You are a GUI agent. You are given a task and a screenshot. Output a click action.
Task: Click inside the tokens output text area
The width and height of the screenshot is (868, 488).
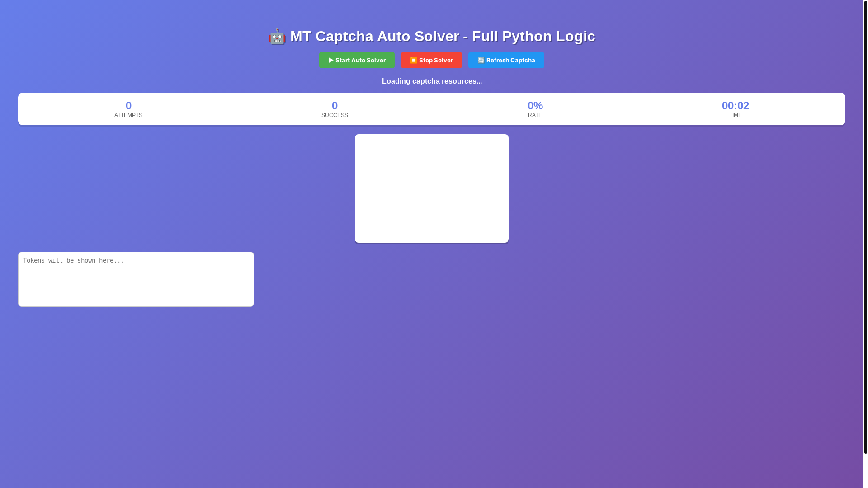(136, 279)
